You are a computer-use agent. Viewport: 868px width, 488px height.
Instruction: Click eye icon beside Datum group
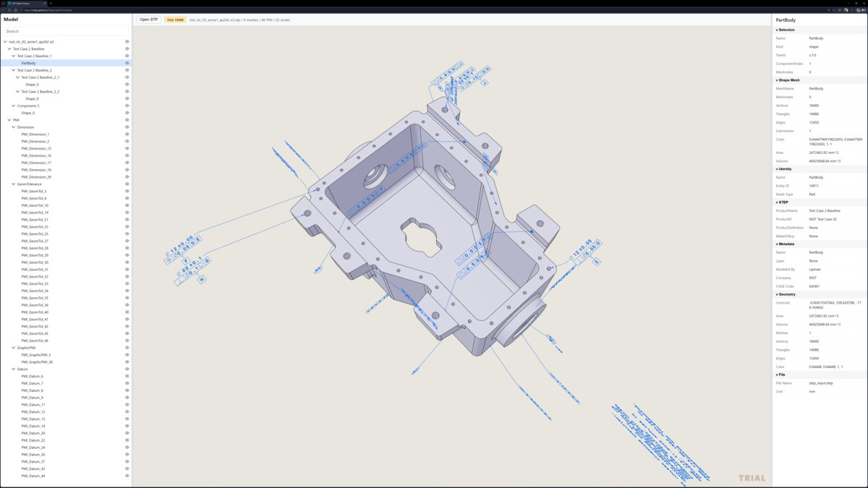(x=127, y=369)
